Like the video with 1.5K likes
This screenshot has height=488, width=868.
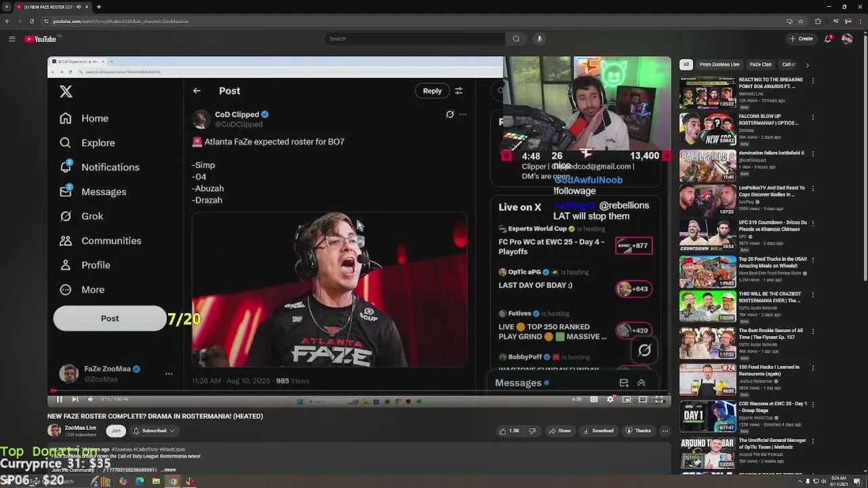[510, 431]
